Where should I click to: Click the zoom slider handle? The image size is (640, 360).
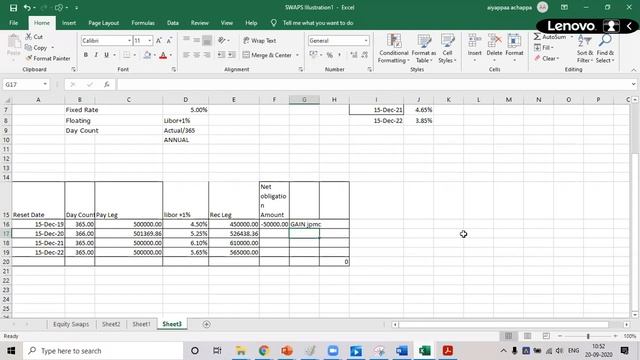pyautogui.click(x=588, y=336)
